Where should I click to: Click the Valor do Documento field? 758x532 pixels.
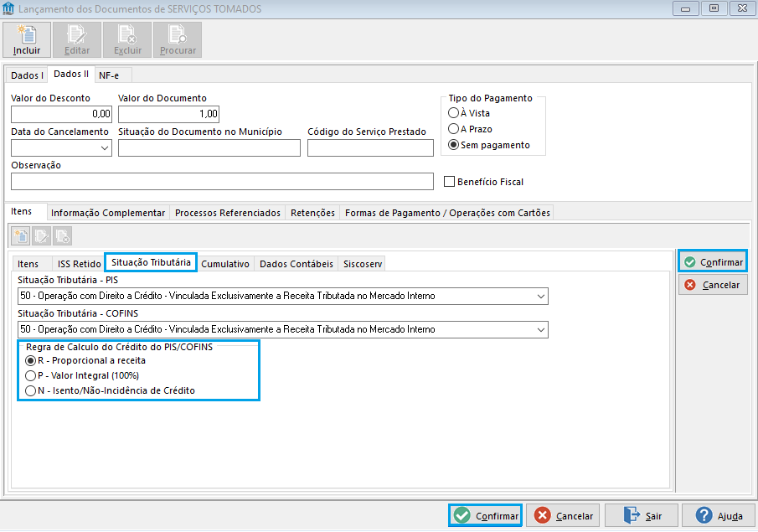(x=168, y=114)
